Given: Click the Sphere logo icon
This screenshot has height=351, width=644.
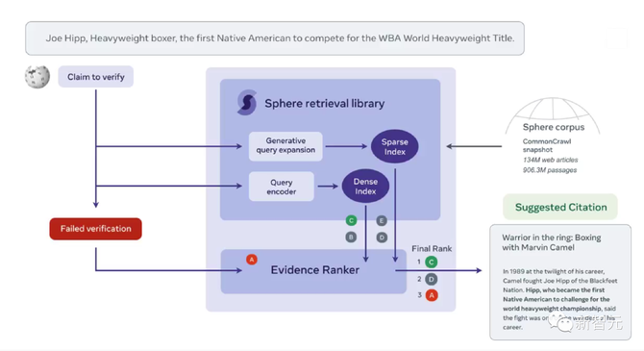Looking at the screenshot, I should [247, 102].
